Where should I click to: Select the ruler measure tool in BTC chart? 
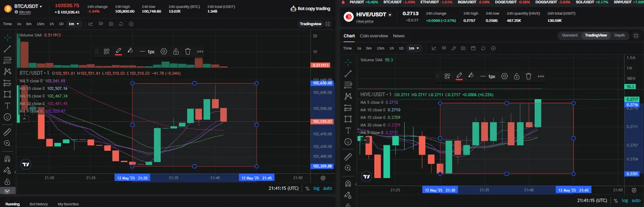(8, 132)
